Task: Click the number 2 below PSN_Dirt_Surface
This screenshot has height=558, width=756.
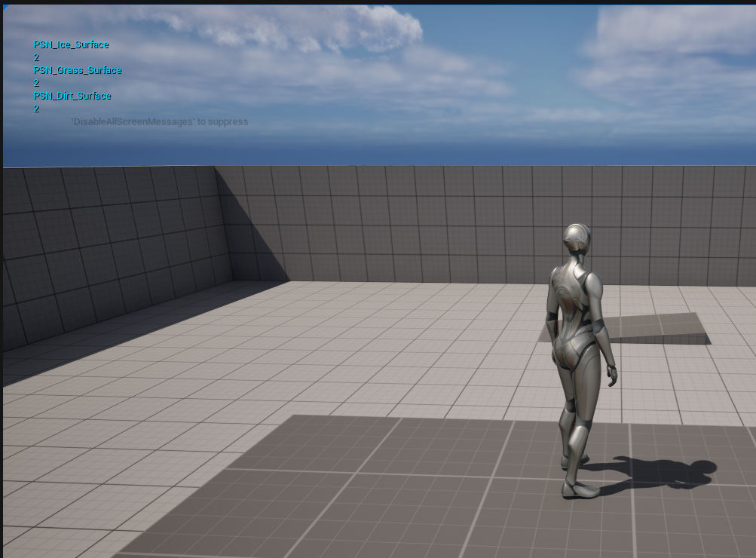Action: (x=36, y=109)
